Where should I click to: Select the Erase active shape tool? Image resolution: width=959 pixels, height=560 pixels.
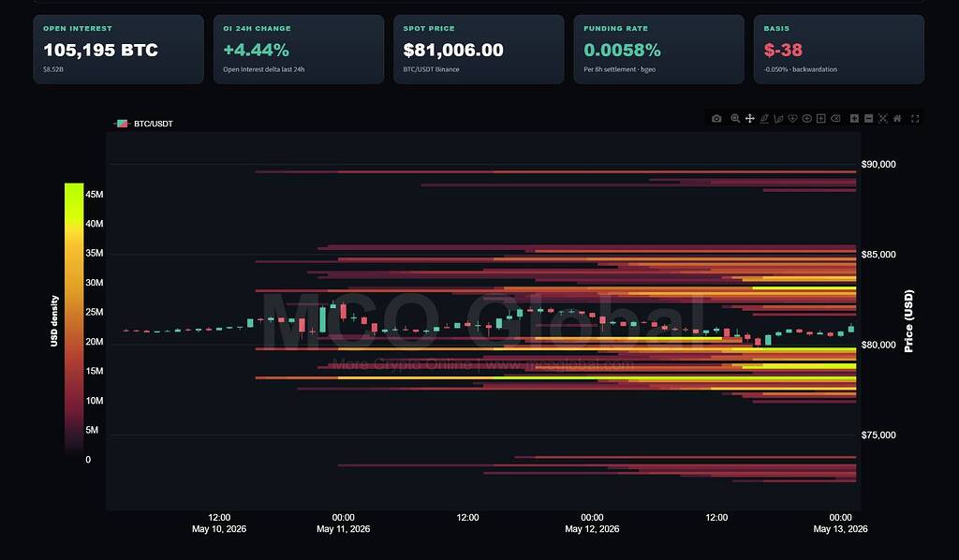(x=835, y=119)
